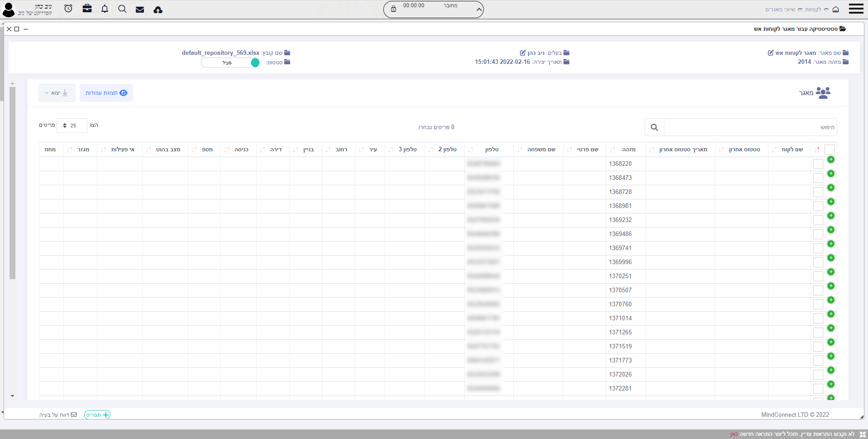
Task: Click the magnifier icon in top toolbar
Action: [122, 9]
